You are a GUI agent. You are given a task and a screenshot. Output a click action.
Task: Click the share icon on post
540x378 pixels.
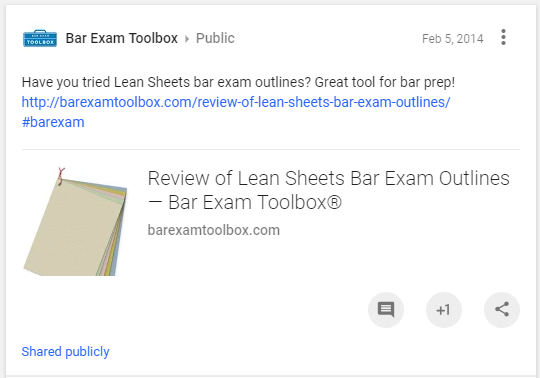tap(502, 310)
